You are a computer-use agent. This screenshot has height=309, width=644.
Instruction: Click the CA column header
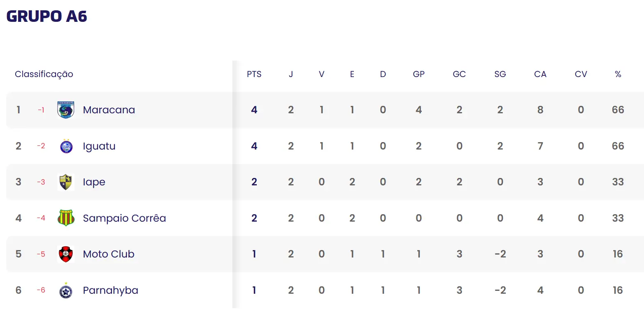point(540,75)
